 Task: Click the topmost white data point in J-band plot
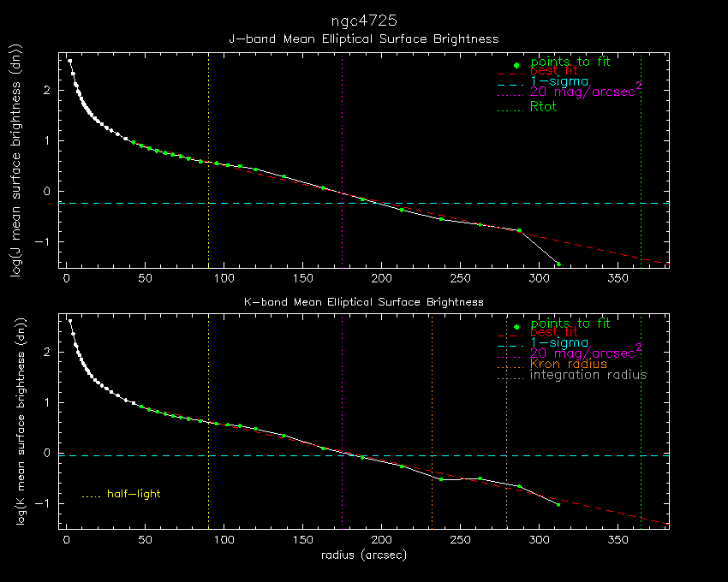point(70,62)
